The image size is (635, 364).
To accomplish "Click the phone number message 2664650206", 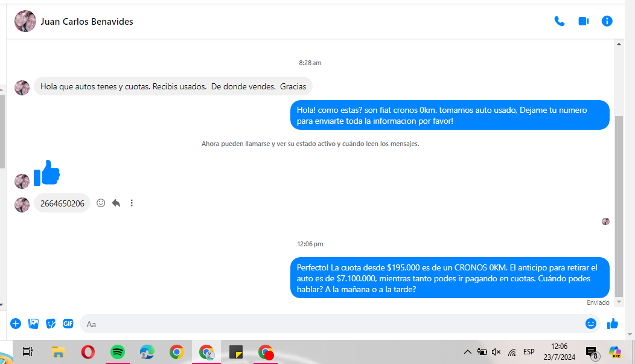I will 62,203.
